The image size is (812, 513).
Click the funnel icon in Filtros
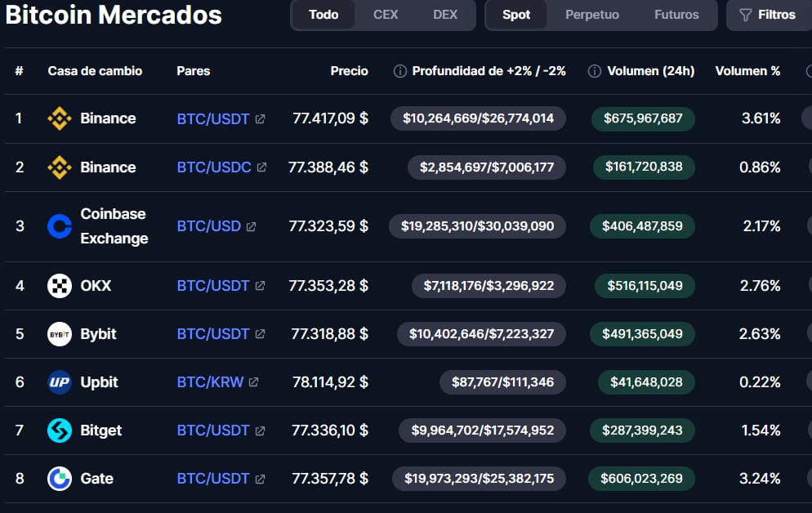pyautogui.click(x=745, y=15)
